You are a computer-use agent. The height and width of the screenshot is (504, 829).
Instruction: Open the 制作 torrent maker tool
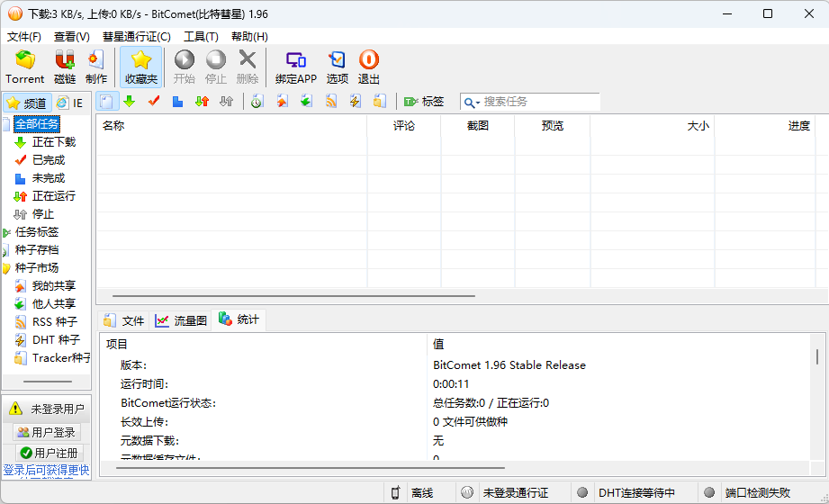pos(96,61)
